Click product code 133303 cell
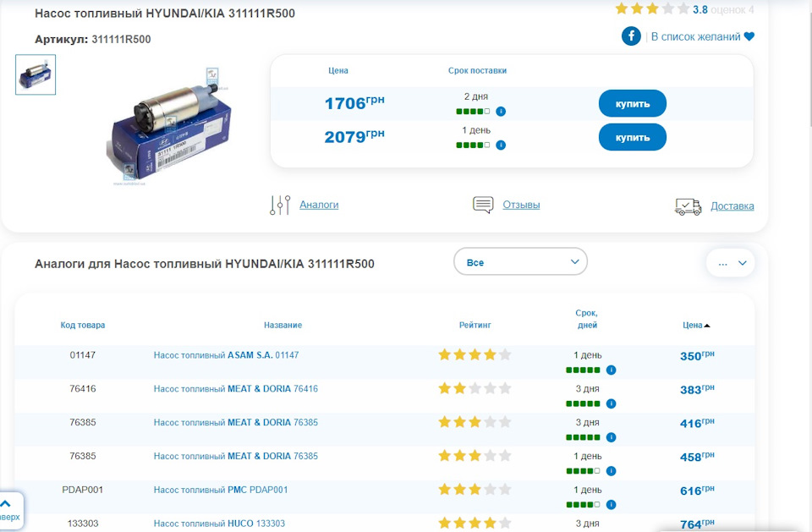This screenshot has width=812, height=532. click(83, 524)
